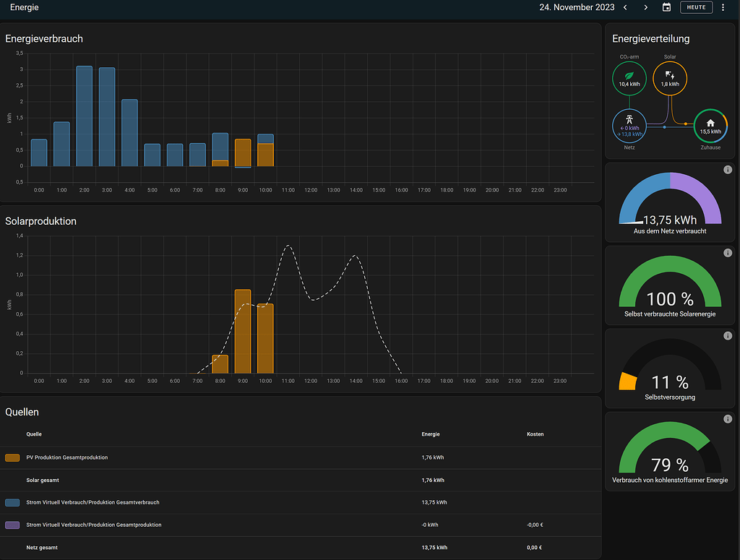Open Strom Virtuell Gesamtverbrauch source row
Viewport: 740px width, 560px height.
pyautogui.click(x=92, y=502)
